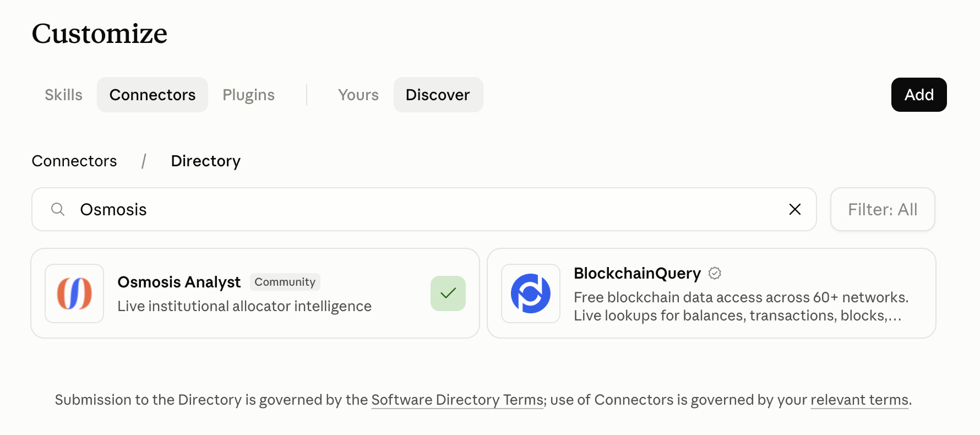This screenshot has width=980, height=435.
Task: Click the Directory breadcrumb item
Action: [205, 161]
